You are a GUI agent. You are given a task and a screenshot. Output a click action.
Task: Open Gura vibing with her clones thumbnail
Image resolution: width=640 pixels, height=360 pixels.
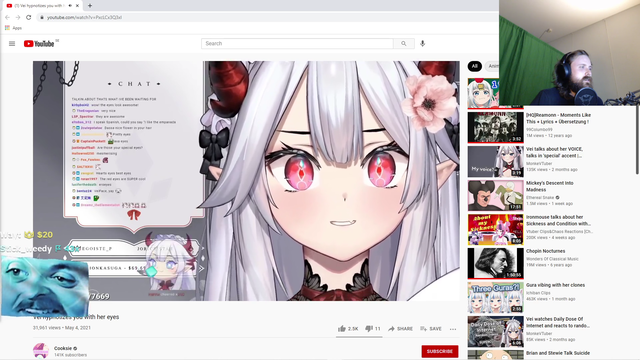coord(495,298)
